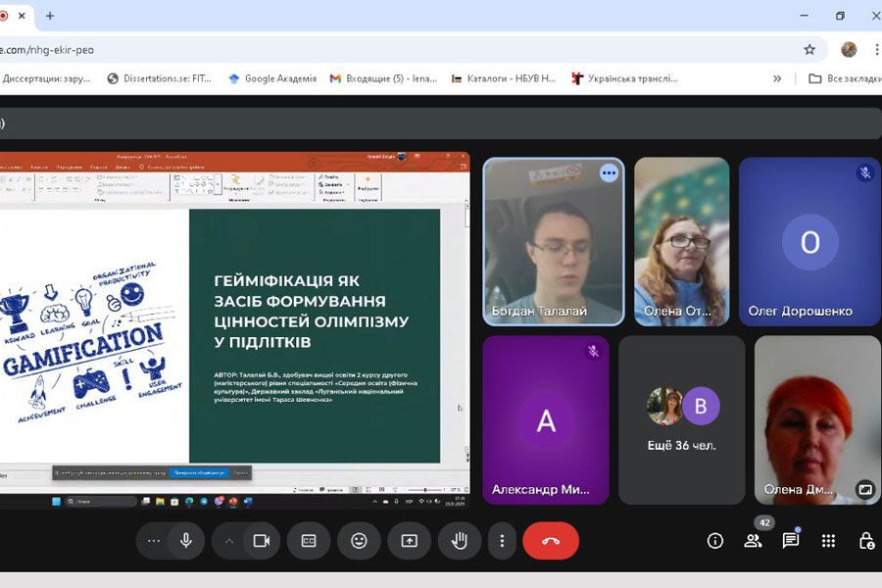This screenshot has width=882, height=588.
Task: Toggle closed captions
Action: pyautogui.click(x=309, y=541)
